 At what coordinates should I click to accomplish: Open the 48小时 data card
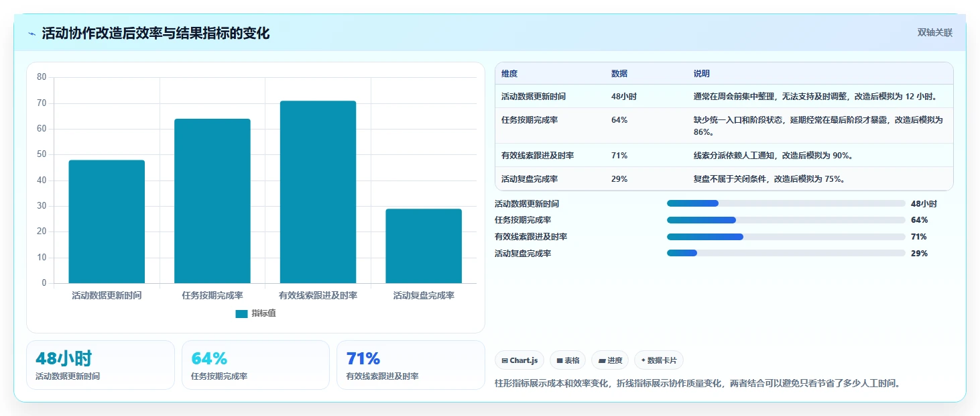click(x=101, y=365)
